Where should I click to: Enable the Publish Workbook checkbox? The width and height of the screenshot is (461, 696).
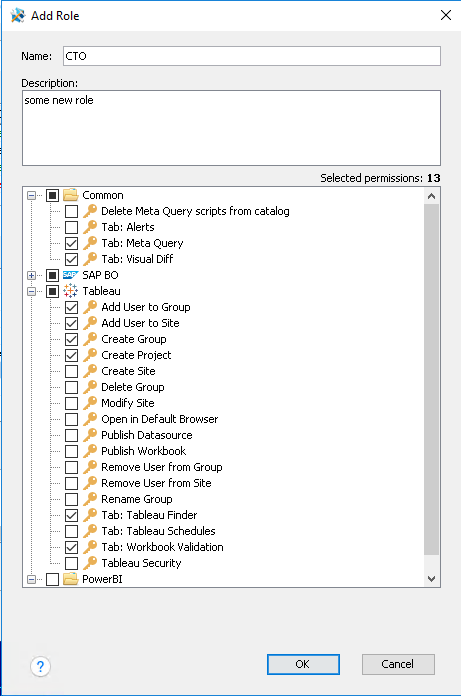click(x=71, y=451)
